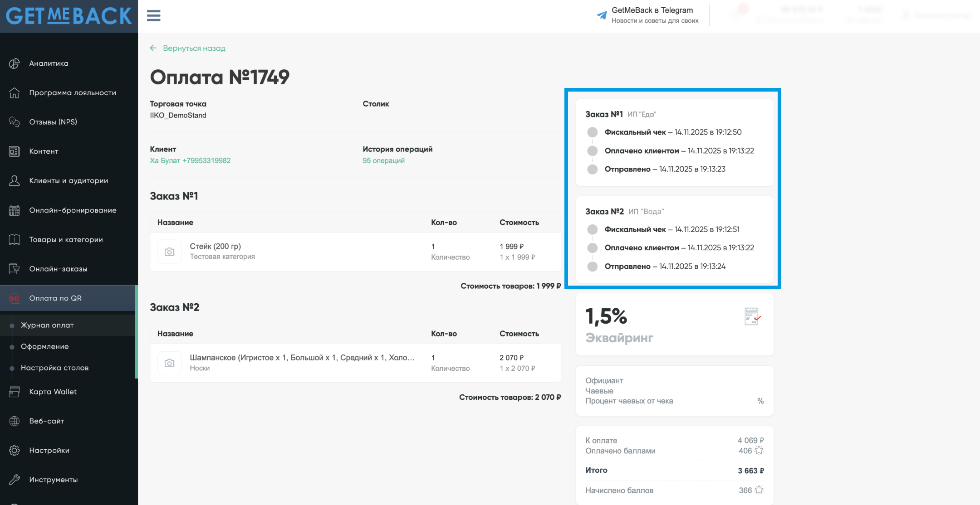Open Настройка столов submenu item
This screenshot has width=980, height=505.
pos(54,368)
